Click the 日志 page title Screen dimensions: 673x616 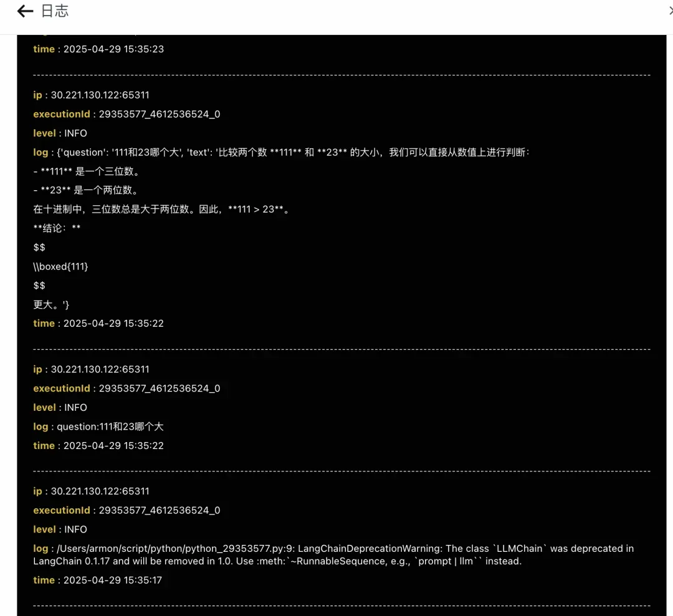[55, 11]
